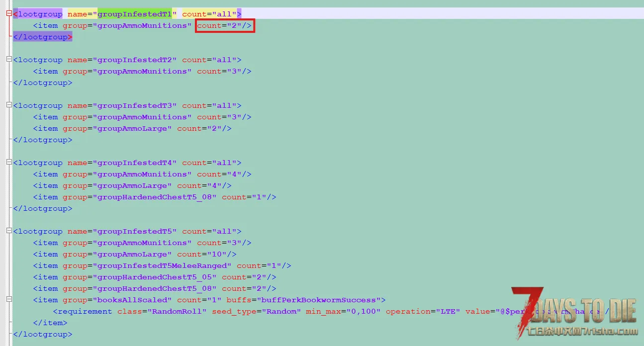Open the 7risha.com link under the logo
644x346 pixels.
pyautogui.click(x=577, y=332)
